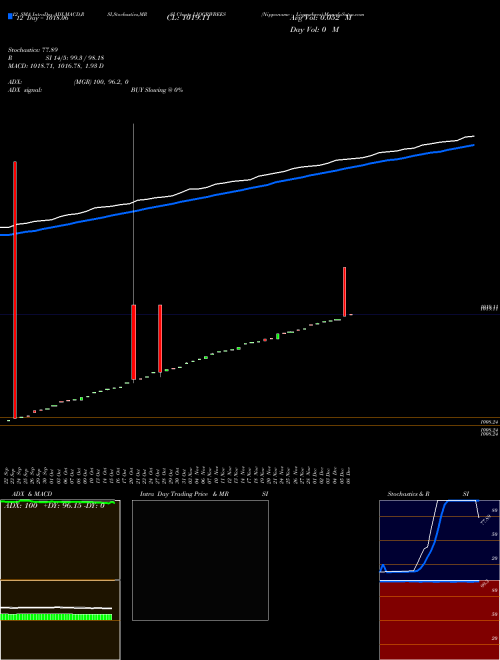
Task: Click the blue 12 Day legend square
Action: 10,16
